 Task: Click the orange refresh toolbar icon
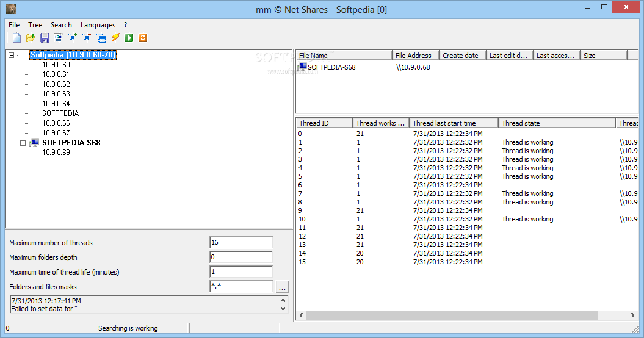pyautogui.click(x=142, y=38)
